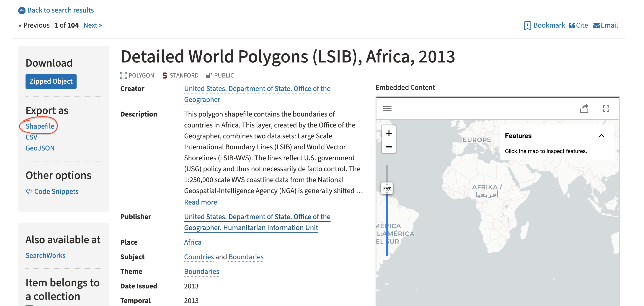644x306 pixels.
Task: Export as GeoJSON
Action: 40,148
